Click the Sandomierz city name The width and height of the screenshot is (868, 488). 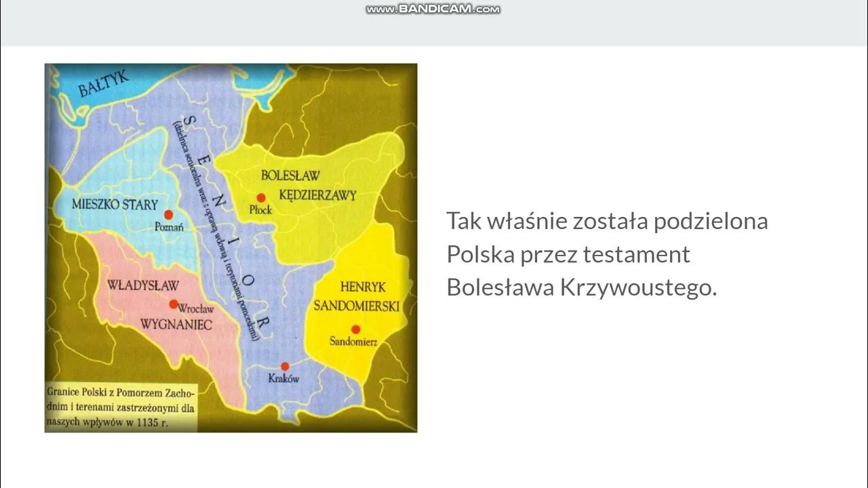[x=353, y=342]
